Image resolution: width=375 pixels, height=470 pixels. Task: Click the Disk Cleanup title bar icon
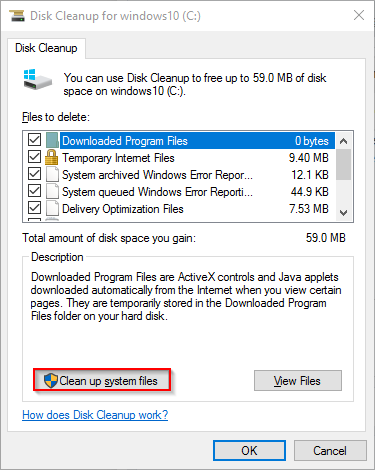(17, 16)
